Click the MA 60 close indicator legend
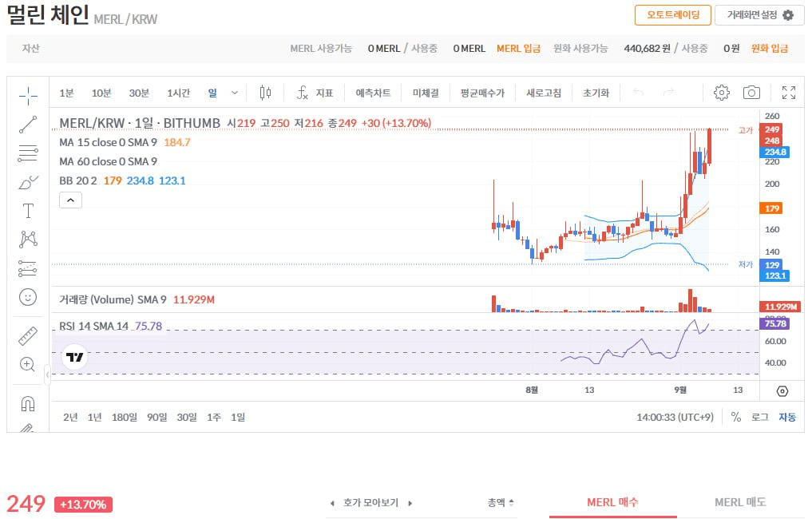The width and height of the screenshot is (812, 519). pyautogui.click(x=109, y=161)
